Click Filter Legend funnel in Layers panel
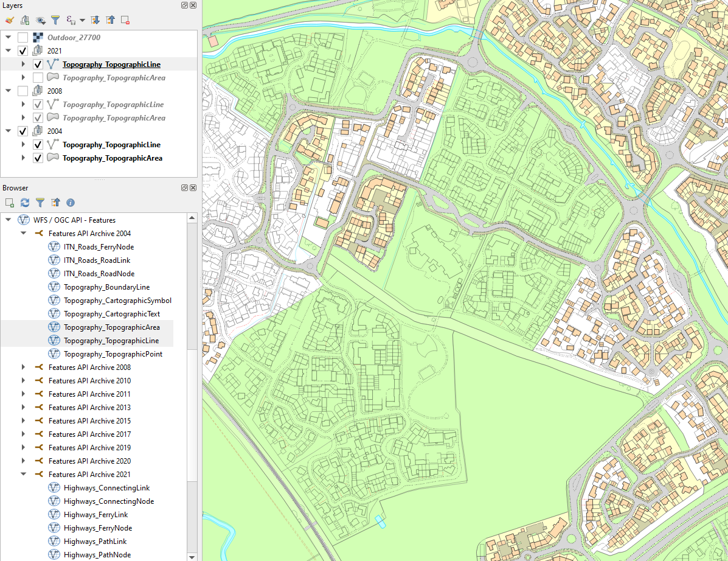 click(x=55, y=20)
